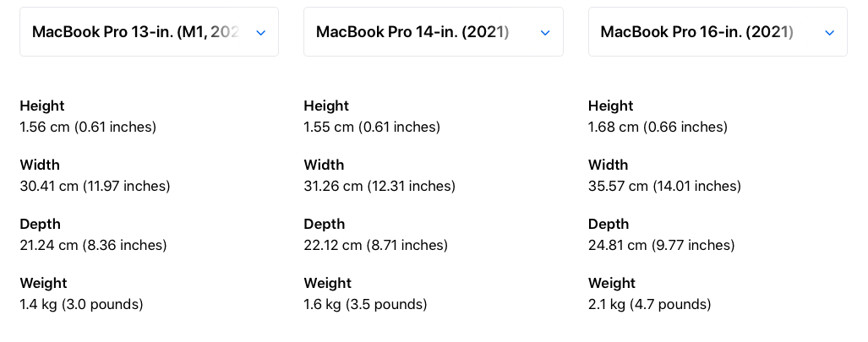Open the MacBook Pro 13-in. (M1) model dropdown
868x342 pixels.
(x=149, y=31)
